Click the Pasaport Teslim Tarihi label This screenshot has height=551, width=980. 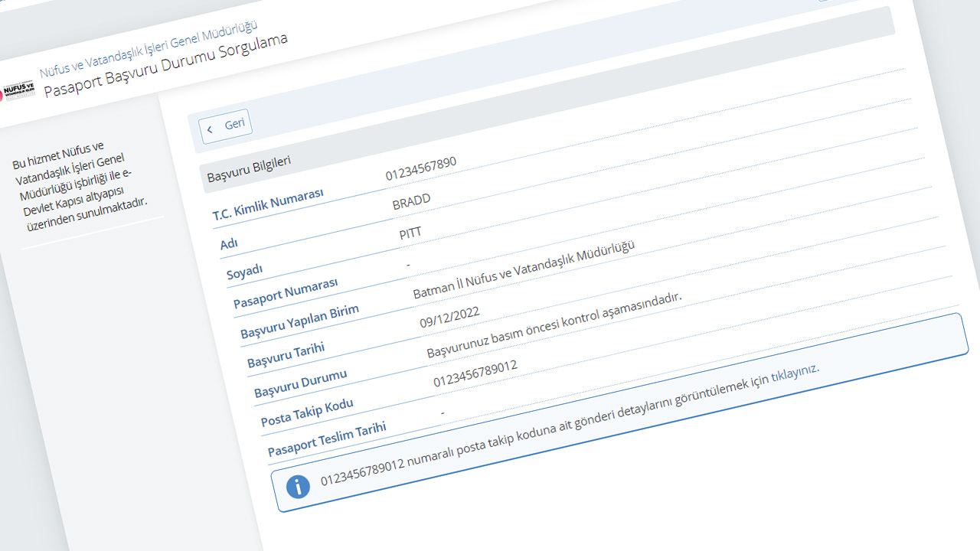coord(327,439)
